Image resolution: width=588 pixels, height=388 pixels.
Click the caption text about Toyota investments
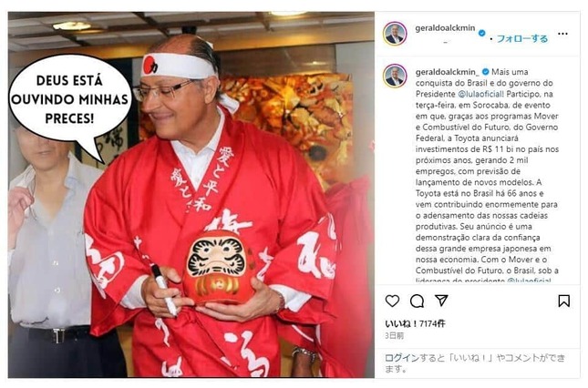pos(487,176)
